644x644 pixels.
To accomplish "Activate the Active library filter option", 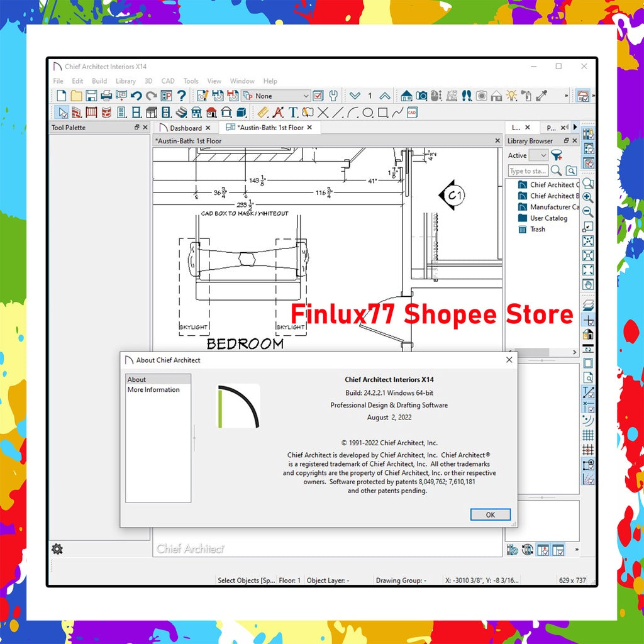I will coord(517,155).
